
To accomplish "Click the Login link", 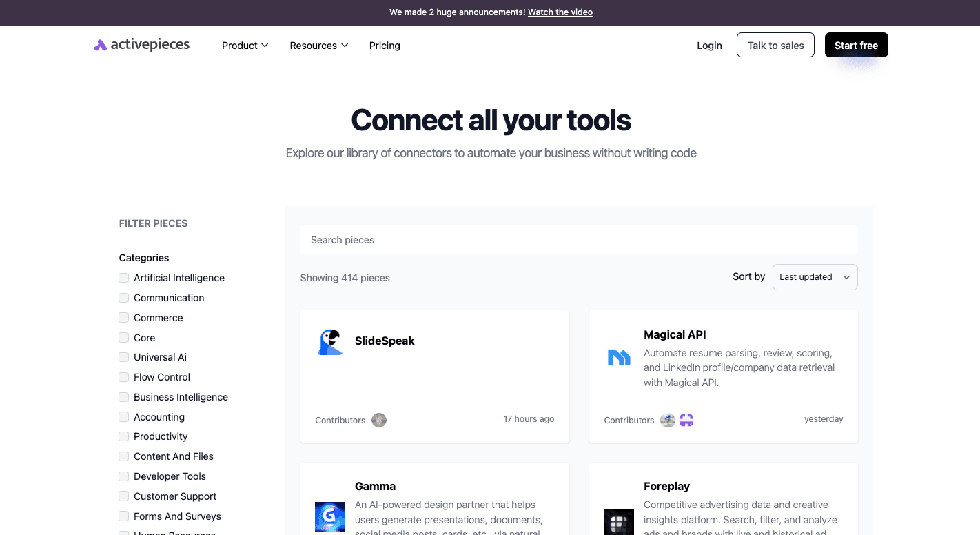I will point(709,46).
